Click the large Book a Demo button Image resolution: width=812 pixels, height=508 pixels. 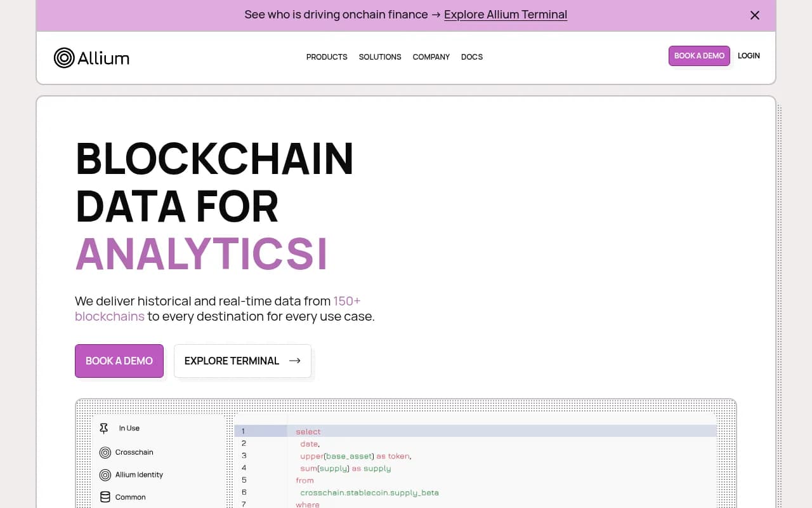(x=119, y=361)
